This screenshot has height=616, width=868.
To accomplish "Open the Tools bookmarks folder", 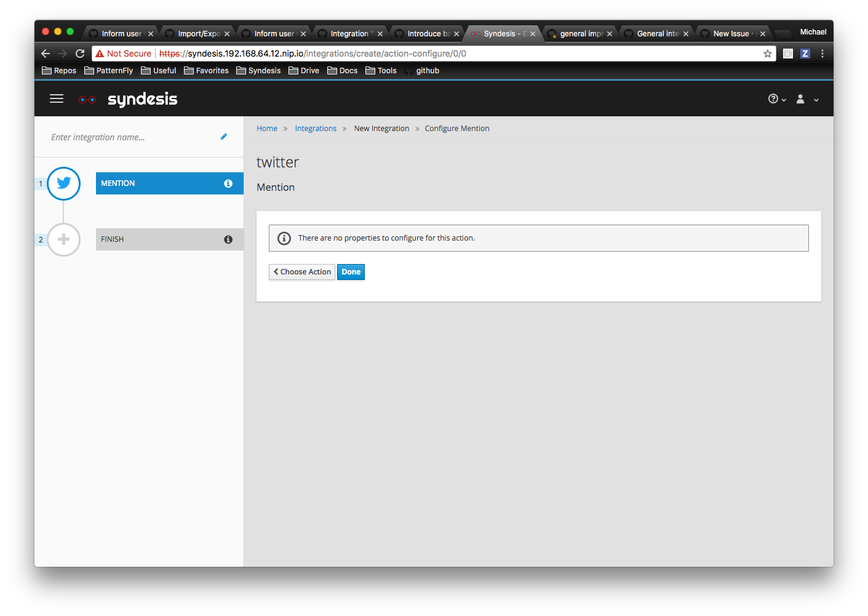I will (381, 71).
